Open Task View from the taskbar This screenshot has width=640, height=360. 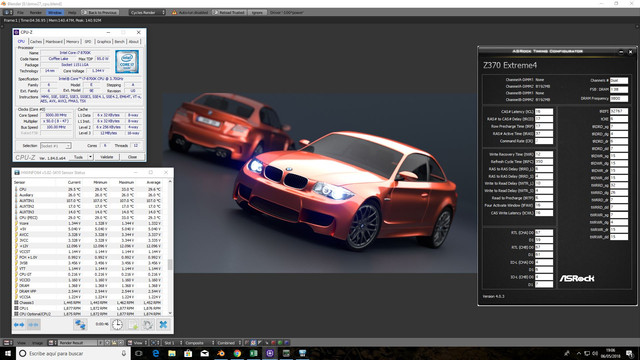point(138,353)
